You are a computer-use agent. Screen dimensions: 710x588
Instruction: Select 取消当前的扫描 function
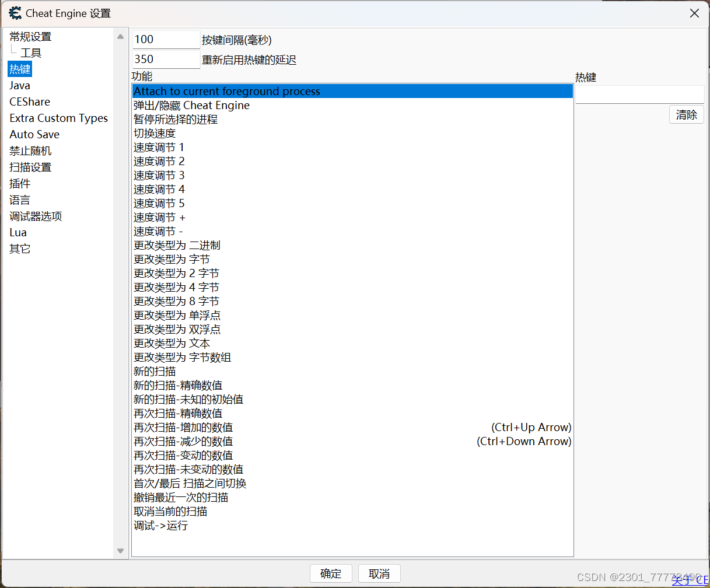pos(352,512)
